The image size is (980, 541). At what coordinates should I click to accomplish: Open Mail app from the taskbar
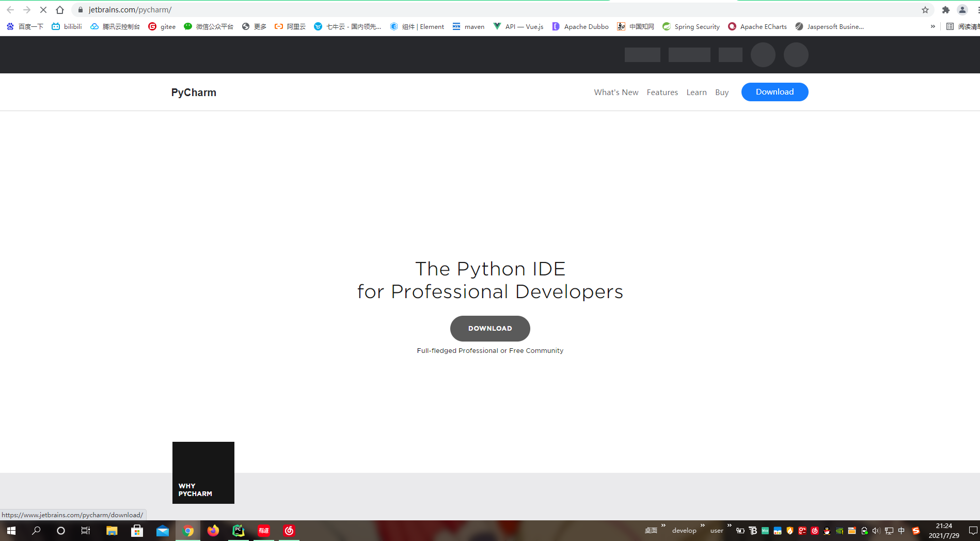pos(163,531)
